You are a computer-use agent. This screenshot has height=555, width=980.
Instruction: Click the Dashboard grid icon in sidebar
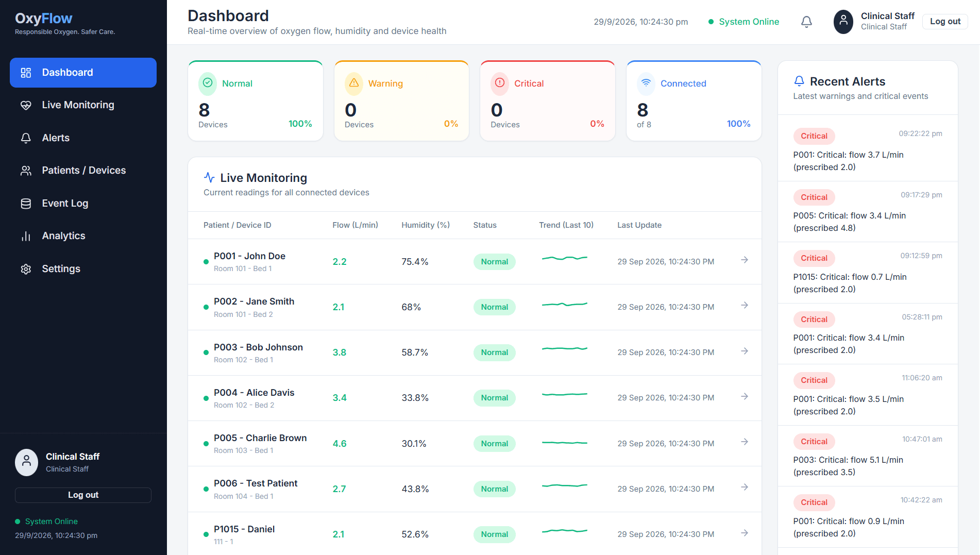[x=26, y=73]
